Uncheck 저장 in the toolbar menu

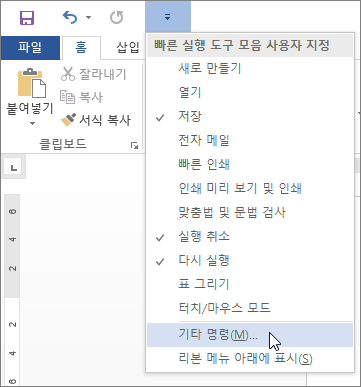pos(250,116)
